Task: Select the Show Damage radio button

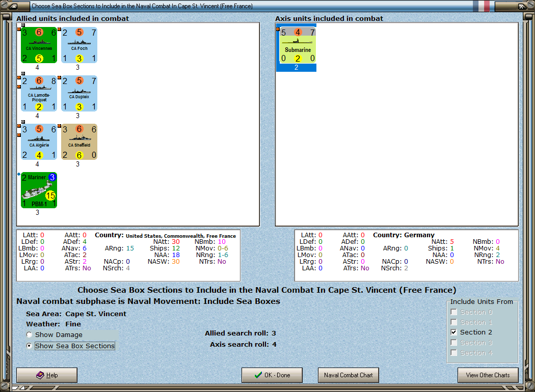Action: (x=30, y=335)
